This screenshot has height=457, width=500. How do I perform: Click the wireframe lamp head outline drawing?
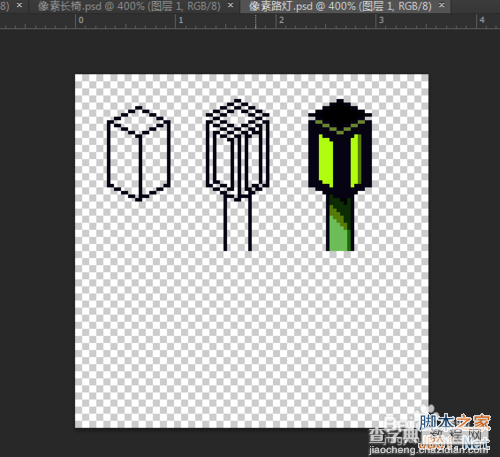pos(237,149)
